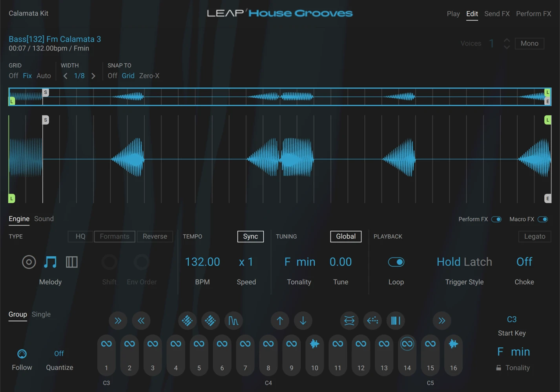This screenshot has width=560, height=392.
Task: Open the Tonality lock selector
Action: [512, 368]
